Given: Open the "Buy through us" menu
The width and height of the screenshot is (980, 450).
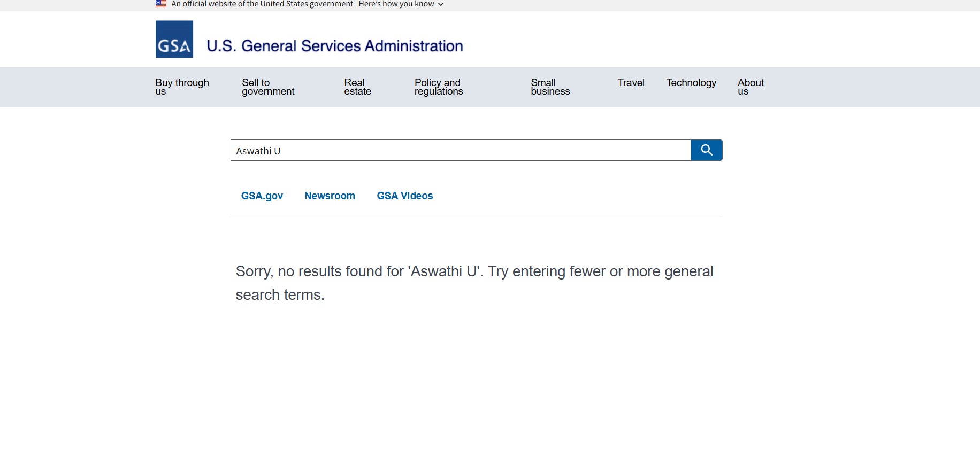Looking at the screenshot, I should pyautogui.click(x=182, y=87).
